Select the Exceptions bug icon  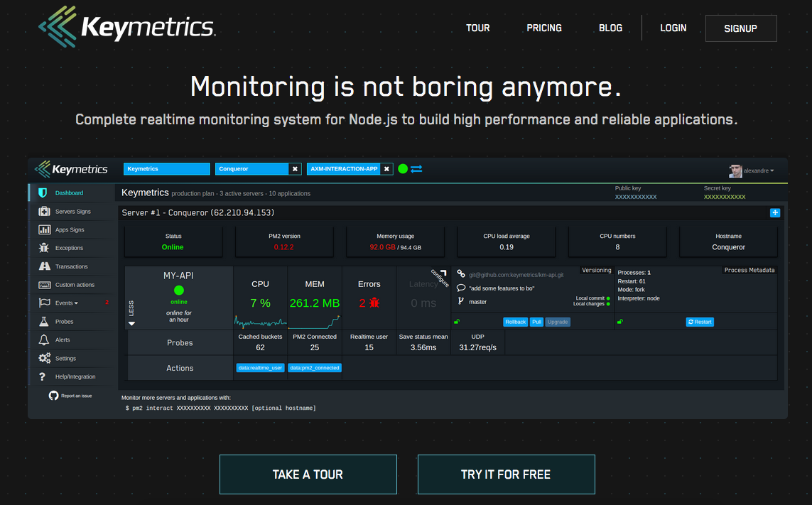43,248
